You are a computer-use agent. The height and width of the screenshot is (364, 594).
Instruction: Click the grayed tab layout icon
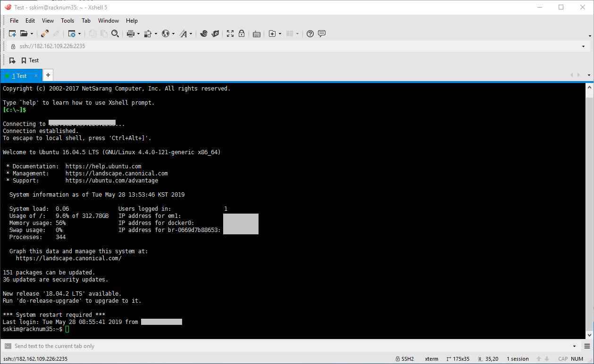click(x=290, y=33)
